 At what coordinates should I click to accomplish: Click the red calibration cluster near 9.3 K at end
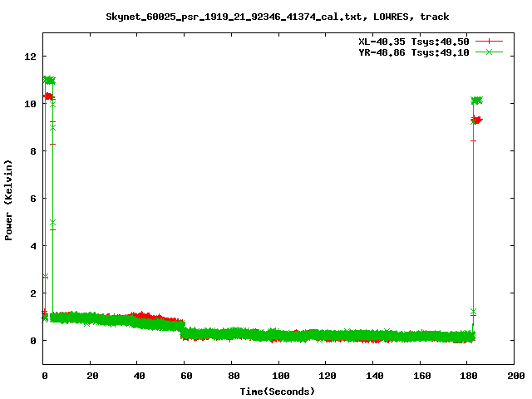477,120
